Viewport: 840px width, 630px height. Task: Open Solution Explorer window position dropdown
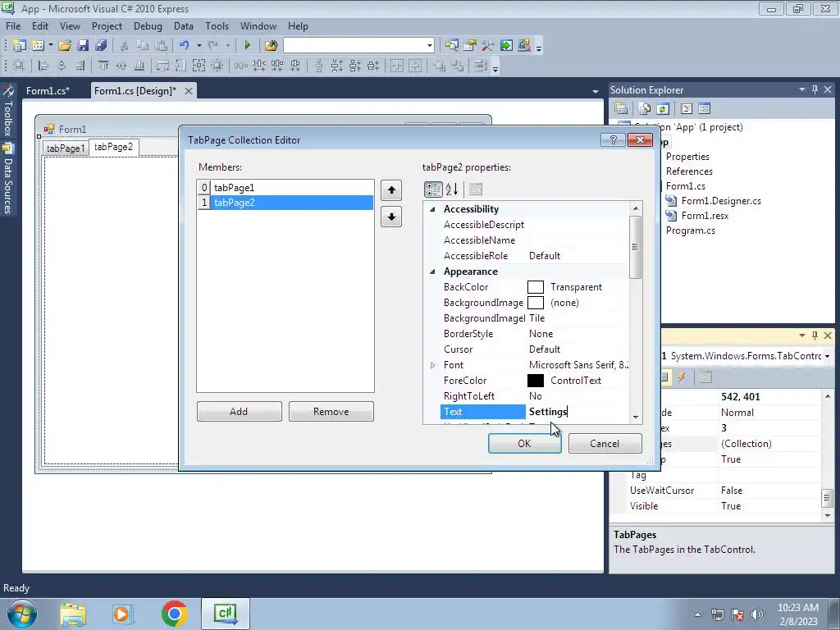pyautogui.click(x=802, y=89)
